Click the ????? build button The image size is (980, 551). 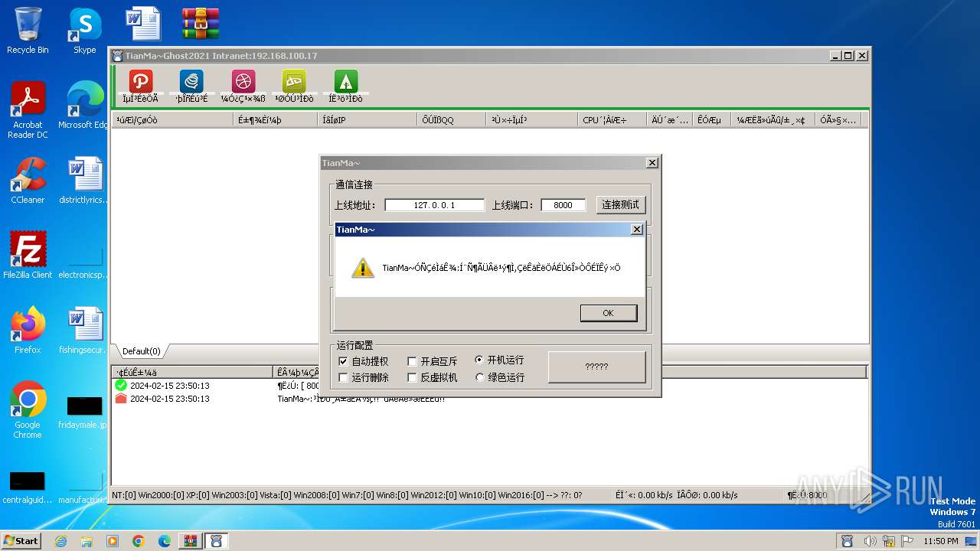[x=596, y=367]
